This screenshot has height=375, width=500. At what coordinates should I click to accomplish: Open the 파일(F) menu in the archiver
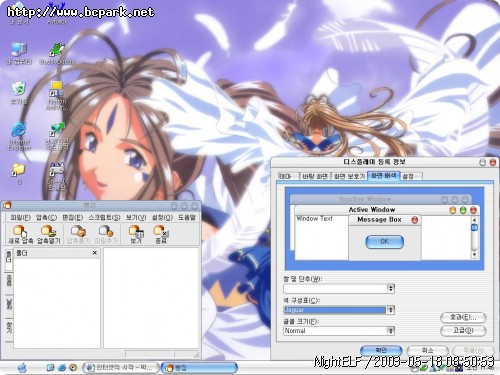coord(20,217)
